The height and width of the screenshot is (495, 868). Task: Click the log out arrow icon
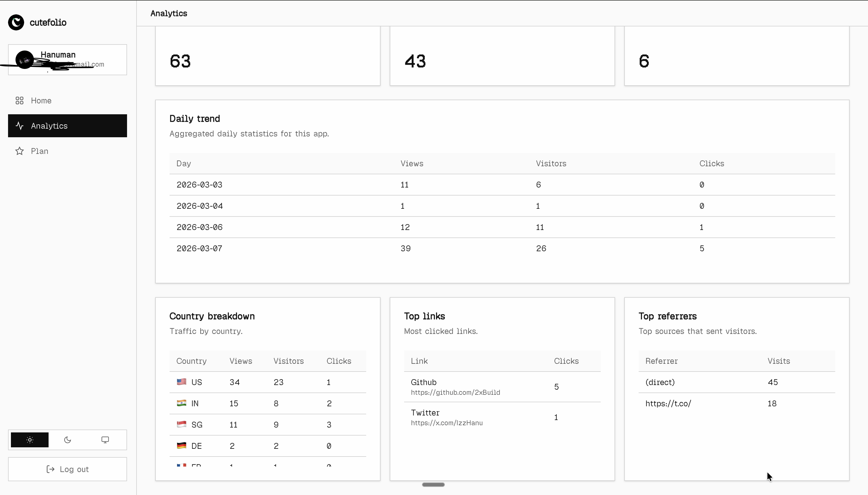[x=50, y=469]
